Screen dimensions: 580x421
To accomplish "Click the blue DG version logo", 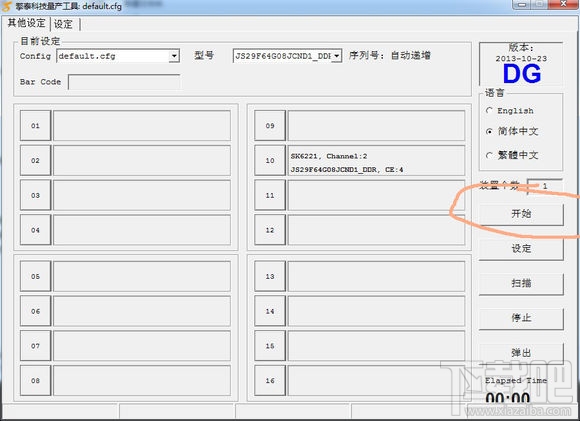I will (522, 74).
